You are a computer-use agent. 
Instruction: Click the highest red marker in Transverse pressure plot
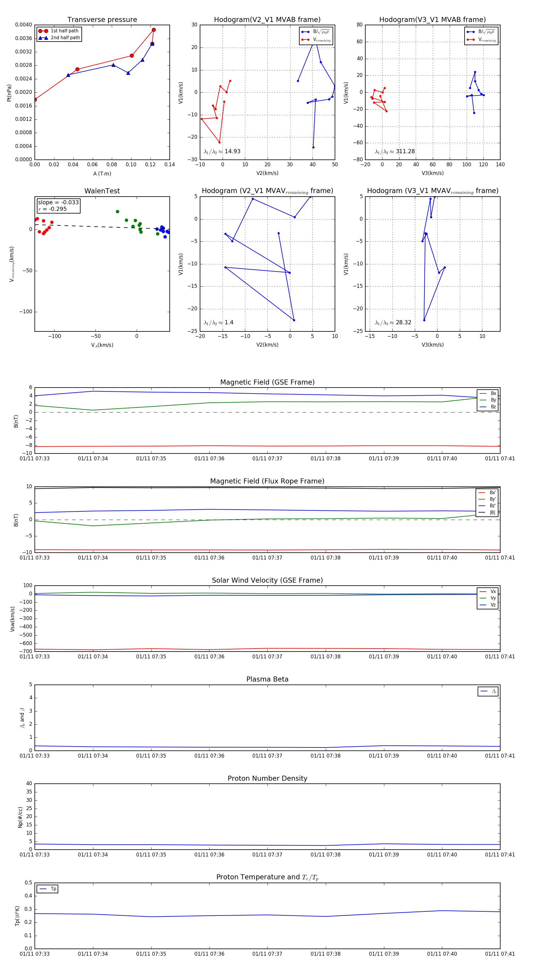154,30
